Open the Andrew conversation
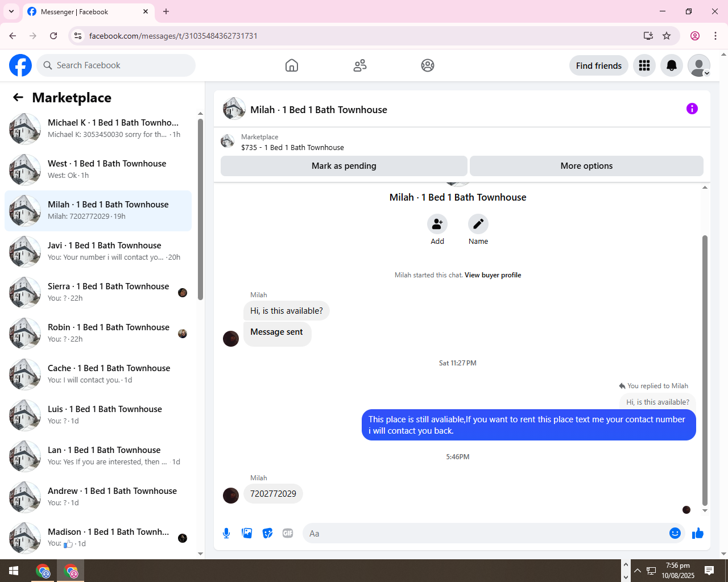The image size is (728, 582). pos(98,497)
